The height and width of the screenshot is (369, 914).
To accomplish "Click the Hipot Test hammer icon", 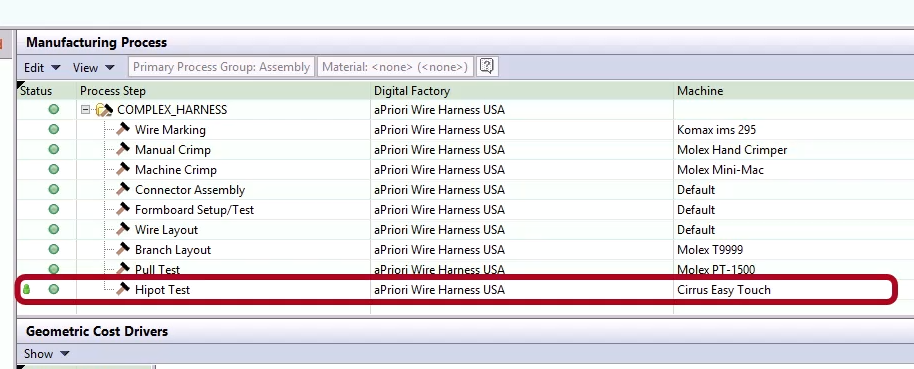I will 123,289.
